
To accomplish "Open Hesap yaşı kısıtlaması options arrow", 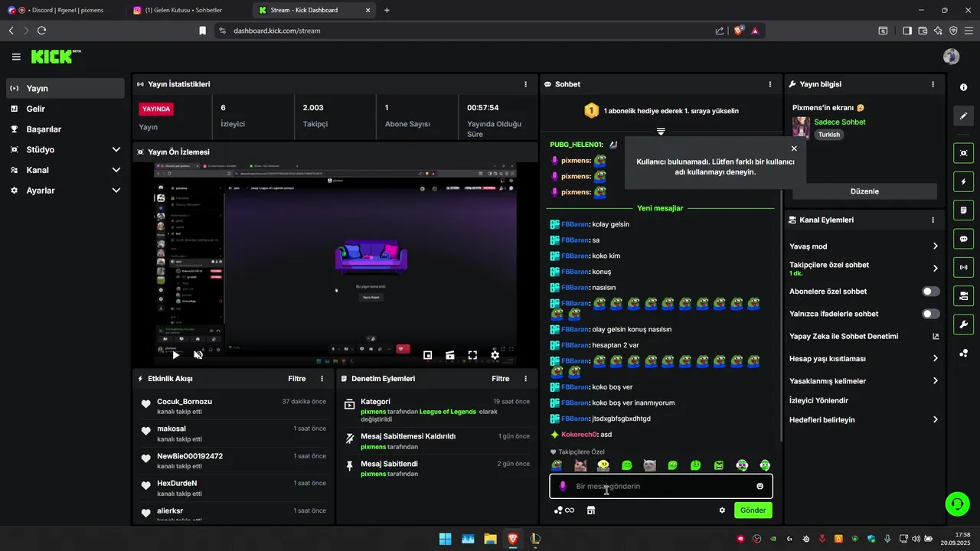I will click(x=936, y=358).
